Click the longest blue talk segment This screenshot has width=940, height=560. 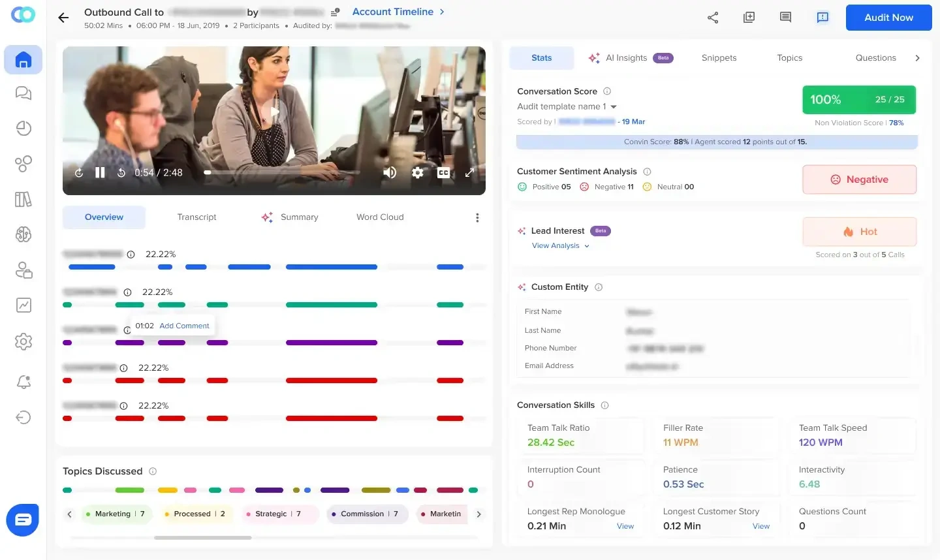point(332,267)
